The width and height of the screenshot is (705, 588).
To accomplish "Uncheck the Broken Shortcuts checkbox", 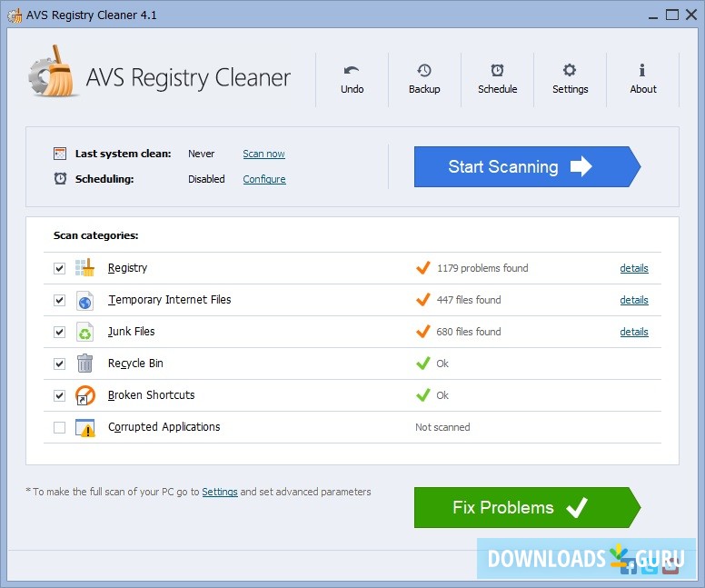I will (x=59, y=395).
